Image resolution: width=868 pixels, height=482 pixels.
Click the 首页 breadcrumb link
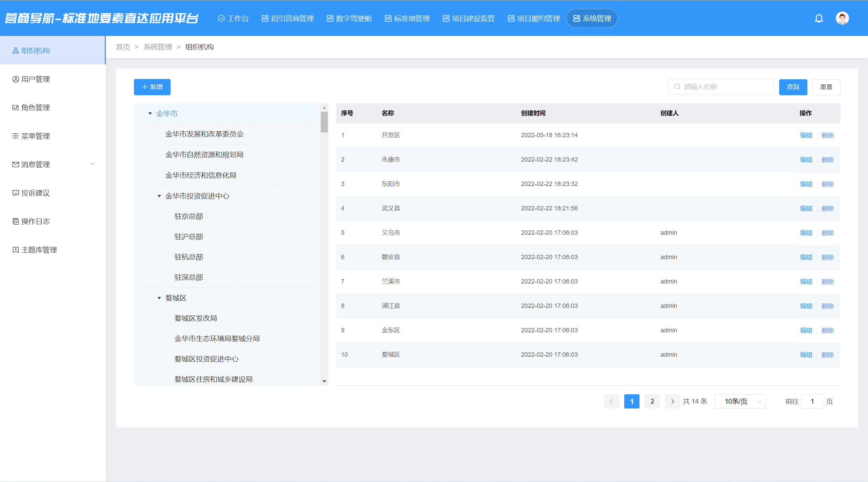[x=123, y=47]
